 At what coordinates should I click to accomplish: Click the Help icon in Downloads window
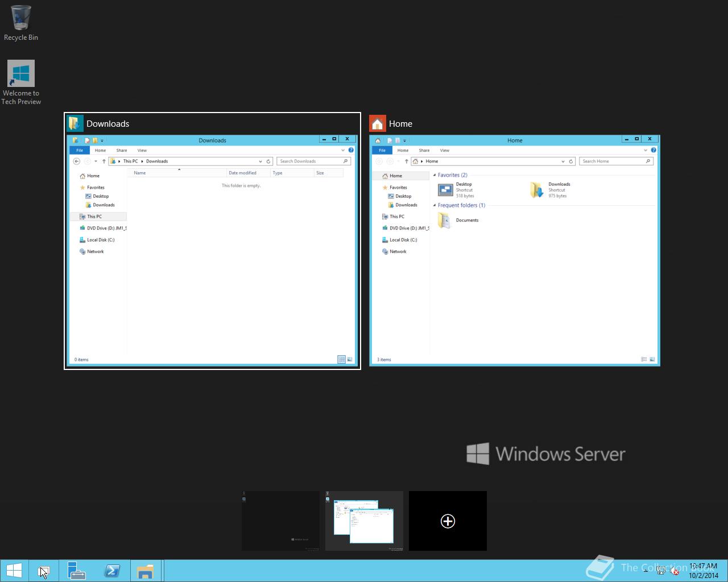point(351,150)
